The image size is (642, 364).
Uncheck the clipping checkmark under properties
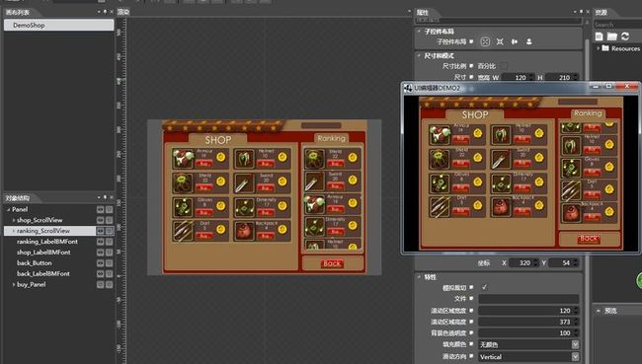[484, 287]
